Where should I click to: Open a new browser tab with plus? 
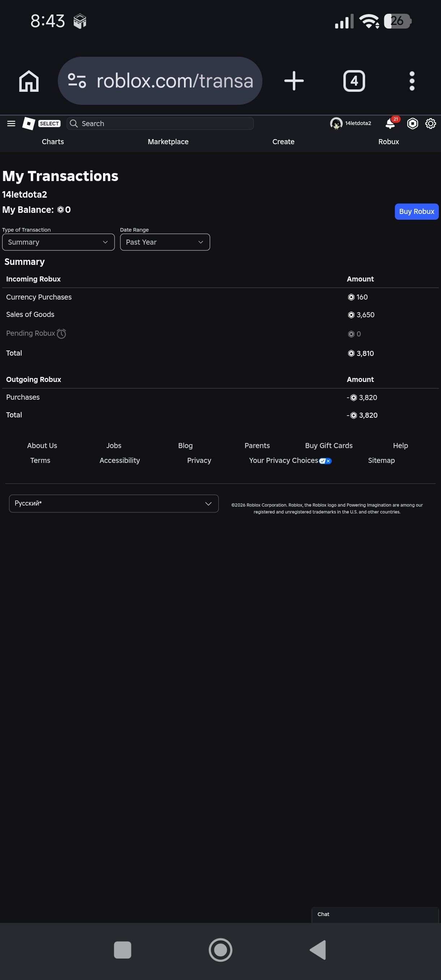(294, 81)
